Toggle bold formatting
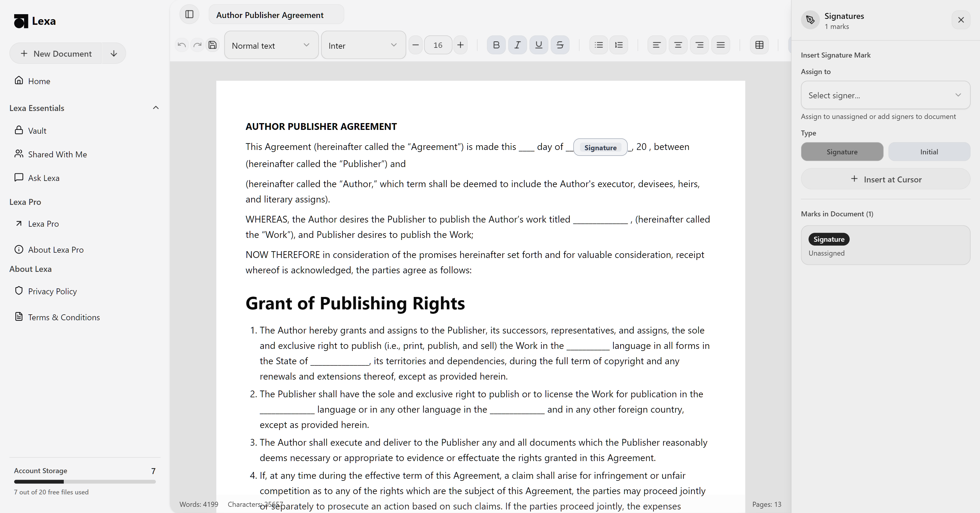Screen dimensions: 980x513 tap(496, 45)
